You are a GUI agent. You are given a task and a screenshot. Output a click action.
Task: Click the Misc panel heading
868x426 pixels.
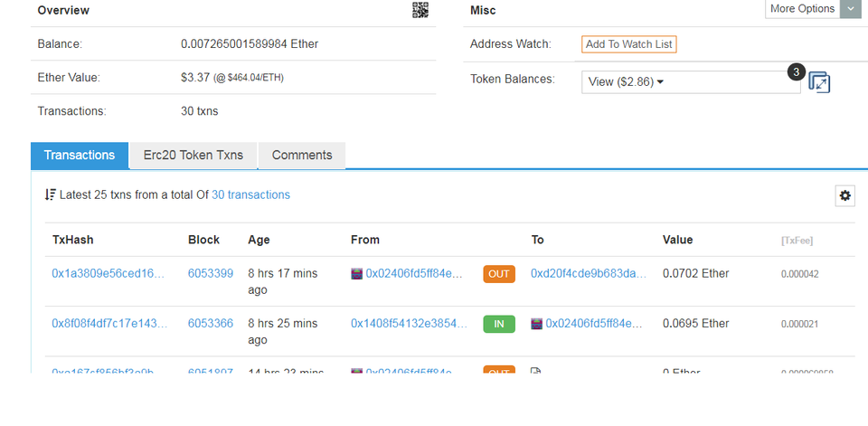pyautogui.click(x=483, y=11)
